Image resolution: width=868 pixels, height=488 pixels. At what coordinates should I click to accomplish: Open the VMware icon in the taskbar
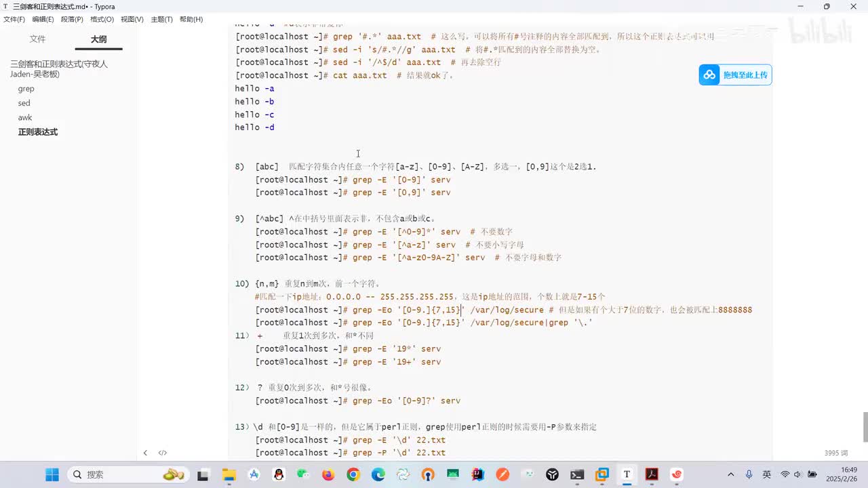click(x=601, y=474)
